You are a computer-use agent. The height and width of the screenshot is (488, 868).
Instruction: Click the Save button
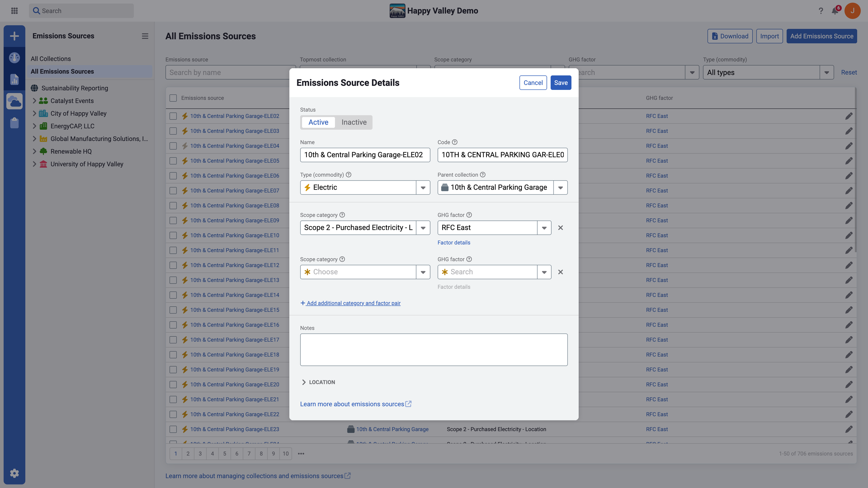560,83
